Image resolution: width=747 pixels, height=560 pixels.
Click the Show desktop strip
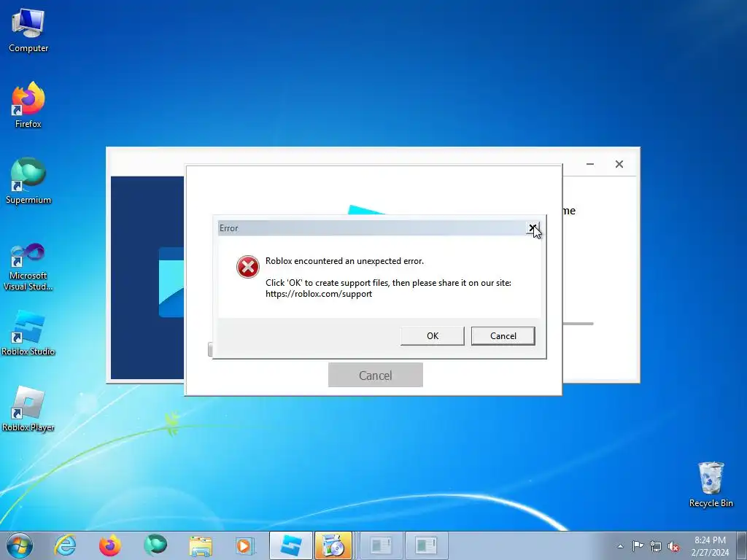pos(742,545)
